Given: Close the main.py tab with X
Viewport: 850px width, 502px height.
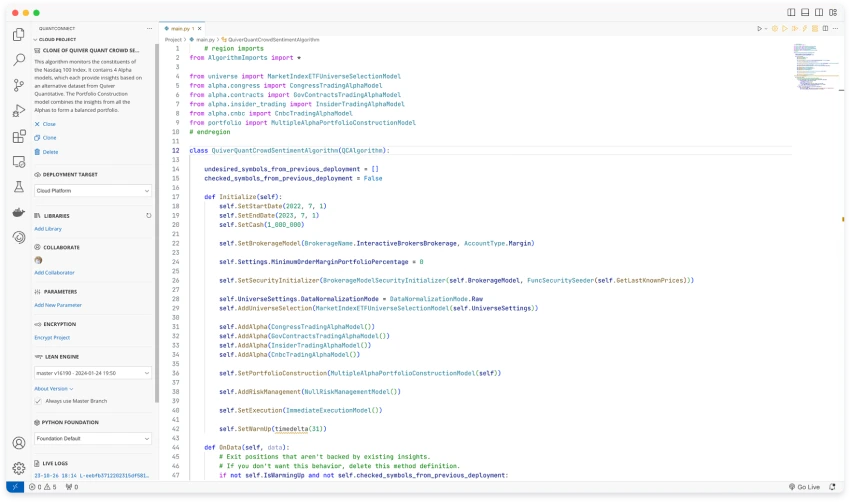Looking at the screenshot, I should 199,29.
